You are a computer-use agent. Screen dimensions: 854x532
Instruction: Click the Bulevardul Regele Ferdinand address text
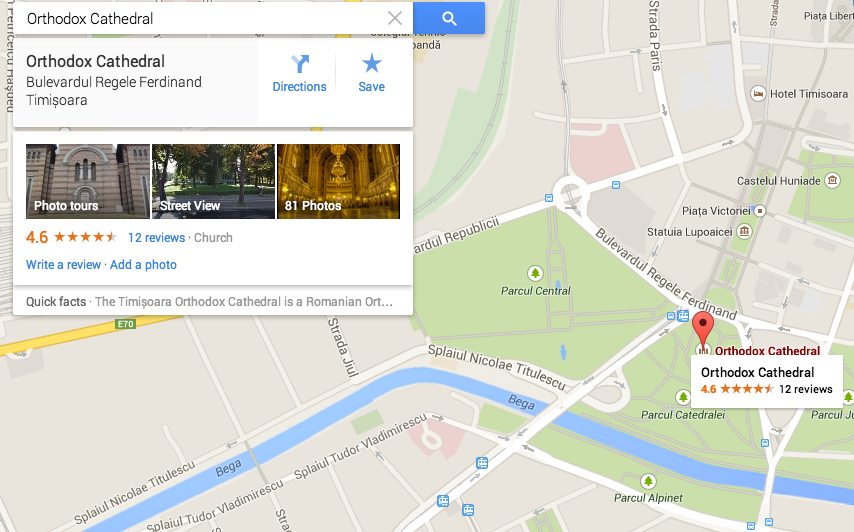(x=114, y=82)
